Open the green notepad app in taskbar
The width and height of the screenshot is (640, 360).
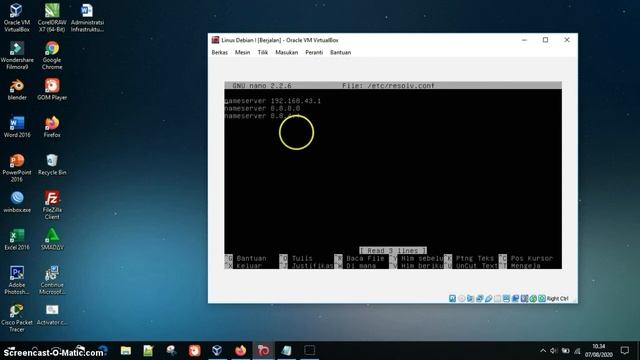coord(148,351)
